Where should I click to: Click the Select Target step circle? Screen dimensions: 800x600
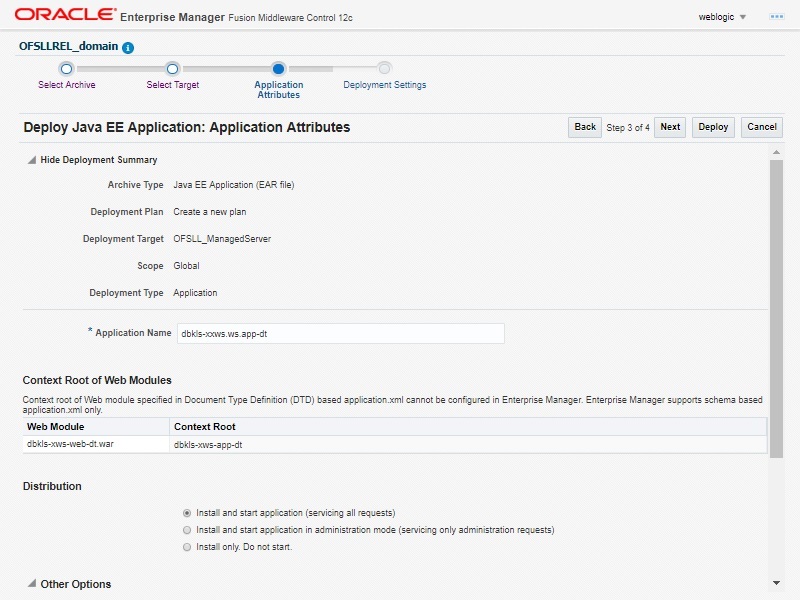point(172,68)
